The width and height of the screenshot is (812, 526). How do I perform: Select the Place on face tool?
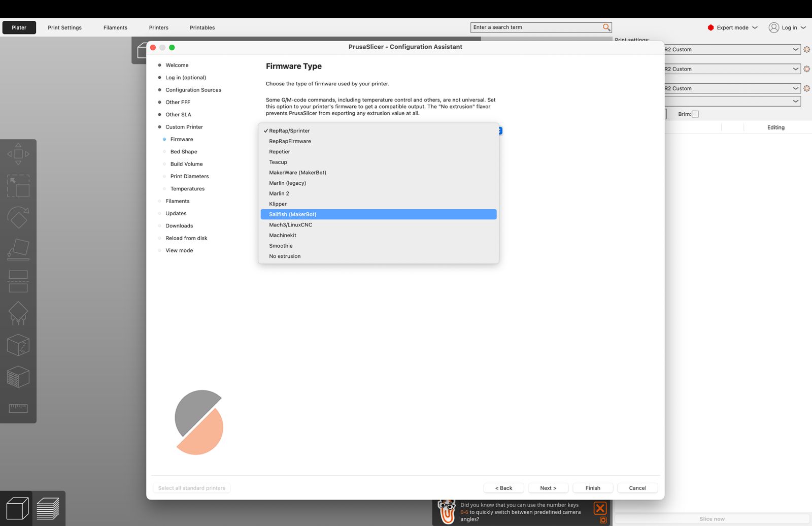click(x=18, y=249)
